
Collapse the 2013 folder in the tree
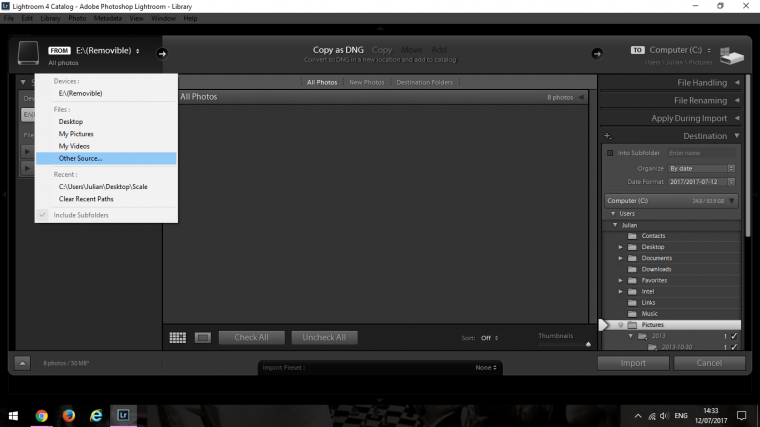tap(631, 336)
